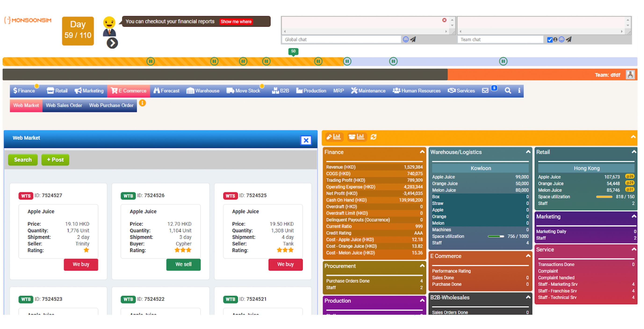This screenshot has width=644, height=329.
Task: Click the @31 badge next to Melon Juice
Action: point(630,189)
